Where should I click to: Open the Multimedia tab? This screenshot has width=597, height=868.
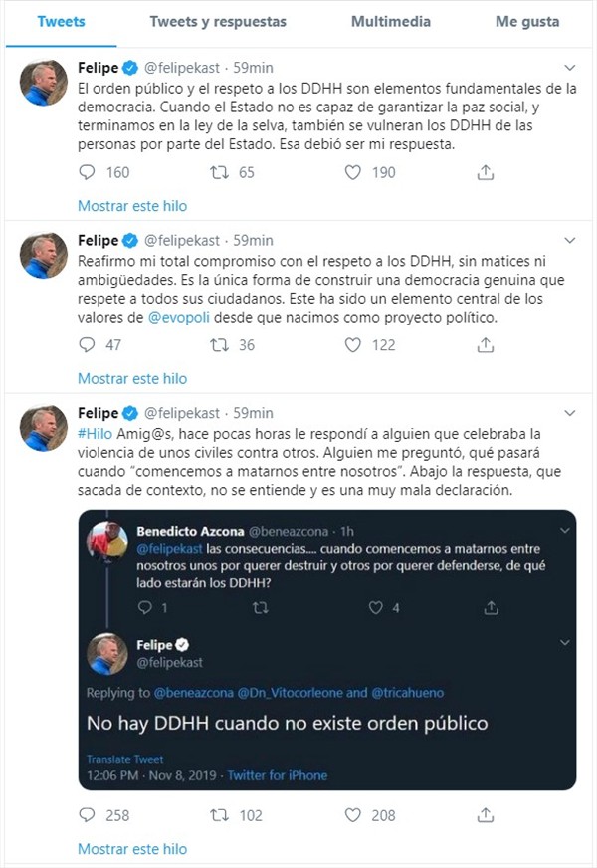(x=391, y=21)
